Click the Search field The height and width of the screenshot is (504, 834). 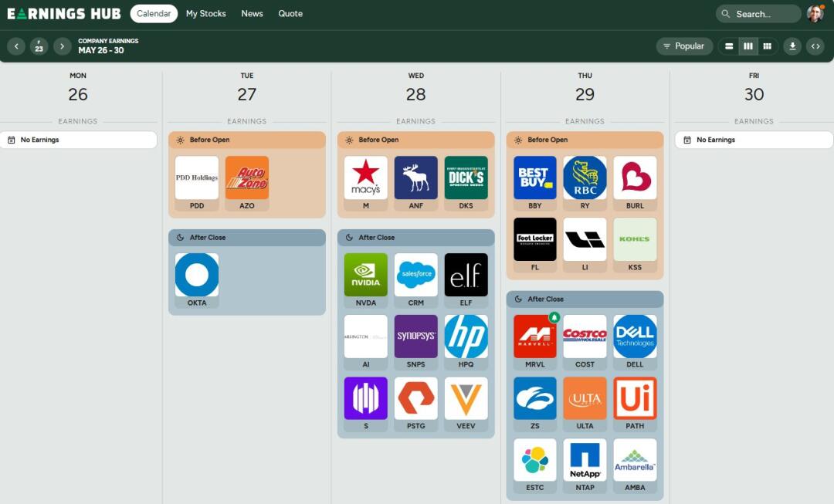point(758,14)
